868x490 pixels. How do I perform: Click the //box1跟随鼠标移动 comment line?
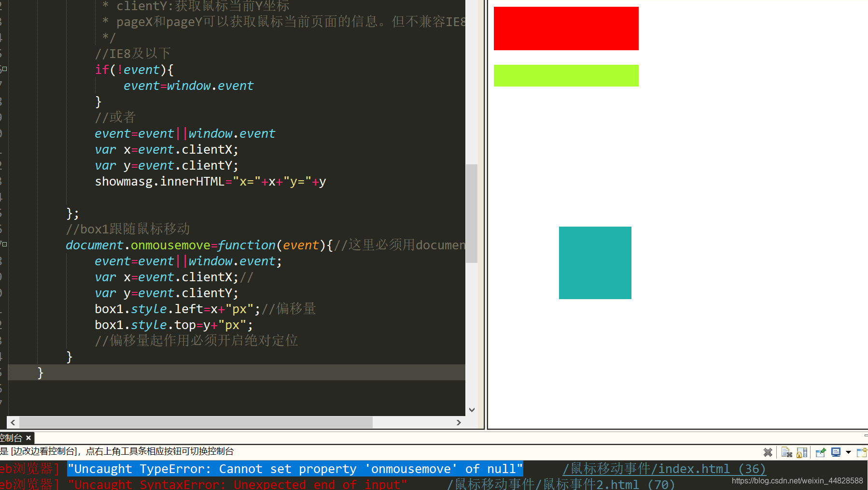(x=128, y=229)
